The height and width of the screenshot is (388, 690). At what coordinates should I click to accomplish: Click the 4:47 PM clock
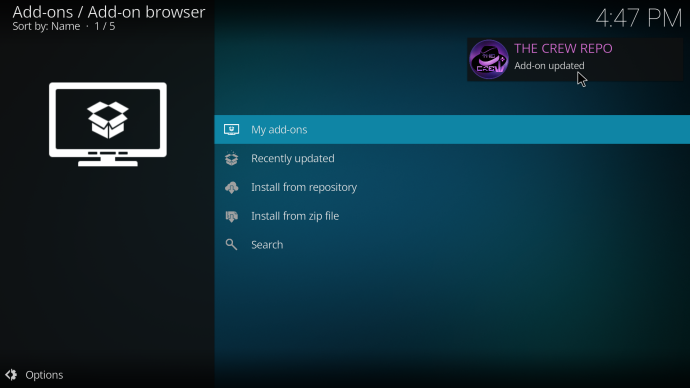(x=639, y=18)
